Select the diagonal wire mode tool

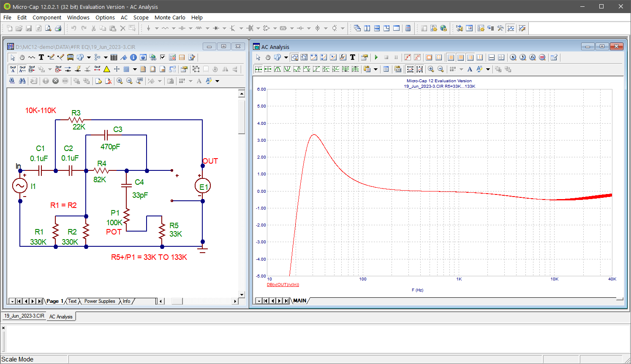tap(61, 57)
